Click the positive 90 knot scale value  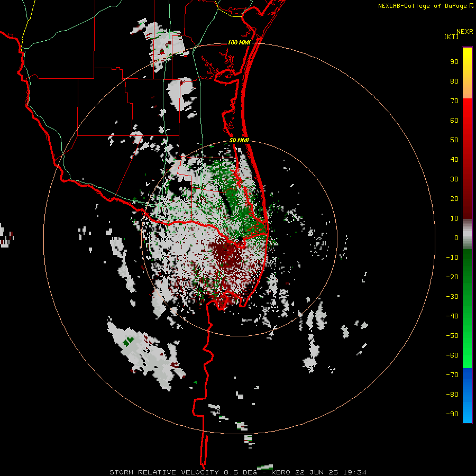click(x=454, y=62)
